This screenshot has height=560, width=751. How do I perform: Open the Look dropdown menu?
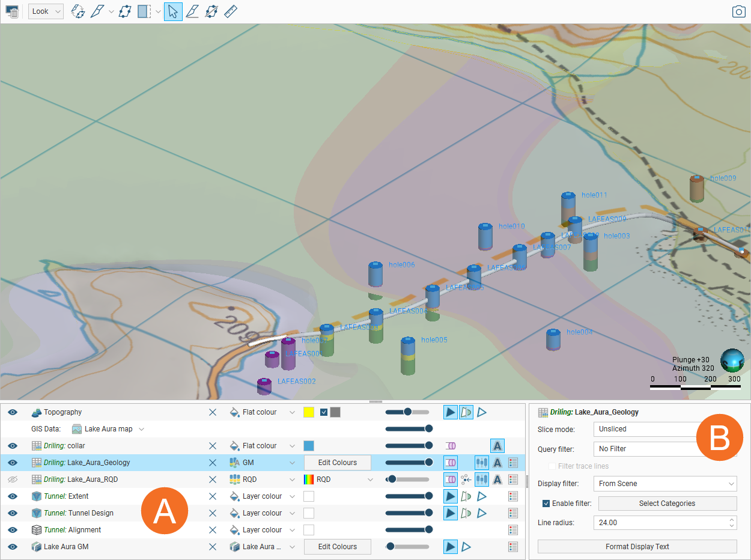[46, 11]
